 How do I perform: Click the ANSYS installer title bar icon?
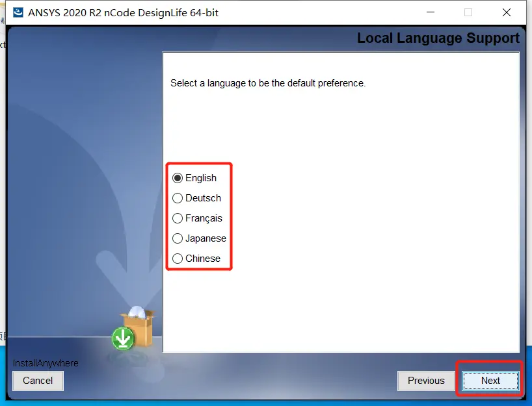coord(18,12)
